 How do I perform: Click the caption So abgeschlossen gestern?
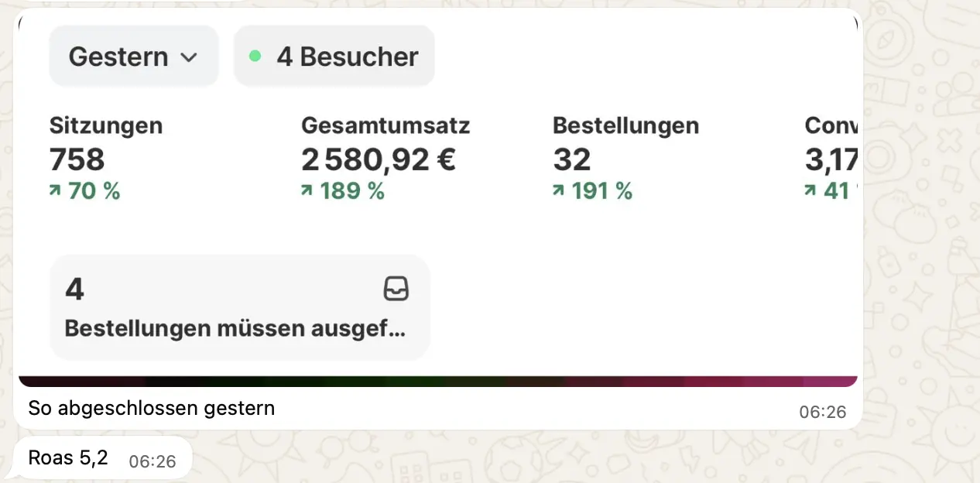(152, 408)
